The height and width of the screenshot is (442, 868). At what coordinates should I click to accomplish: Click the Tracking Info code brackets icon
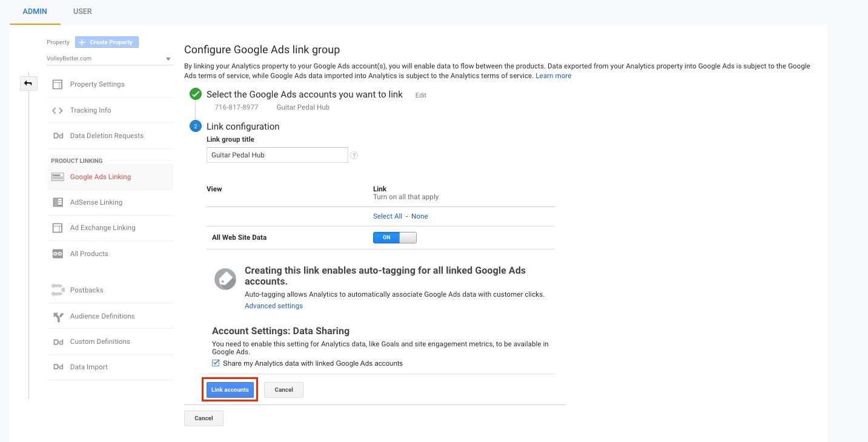[x=58, y=110]
